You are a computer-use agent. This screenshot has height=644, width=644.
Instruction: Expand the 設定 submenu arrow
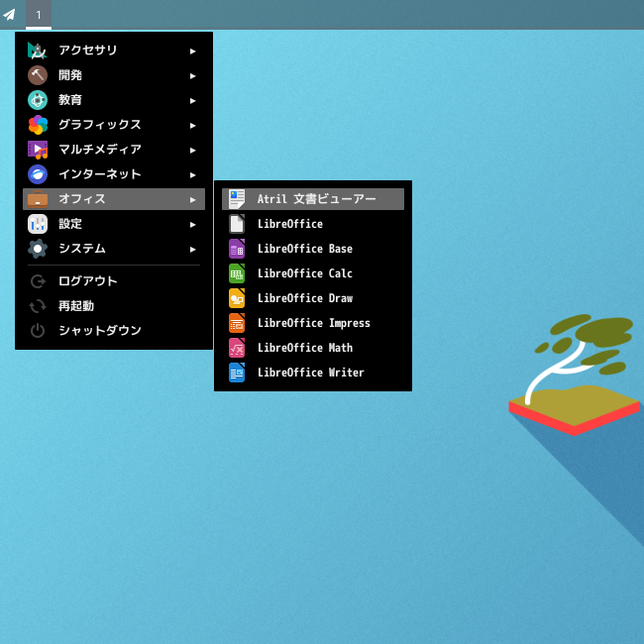(192, 224)
